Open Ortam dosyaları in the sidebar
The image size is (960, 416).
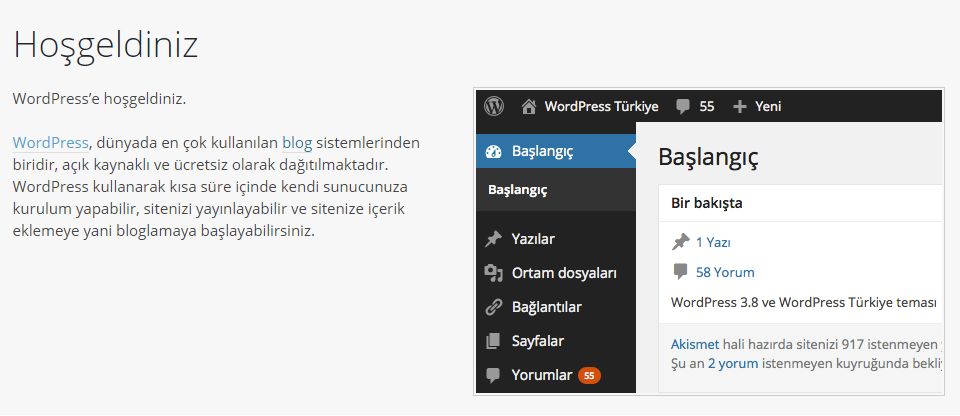pos(564,273)
